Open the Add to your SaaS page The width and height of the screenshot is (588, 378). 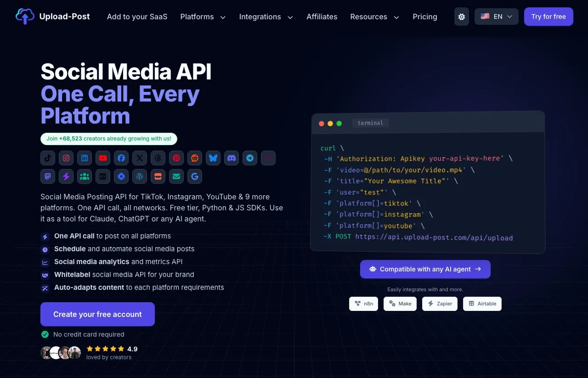point(137,17)
